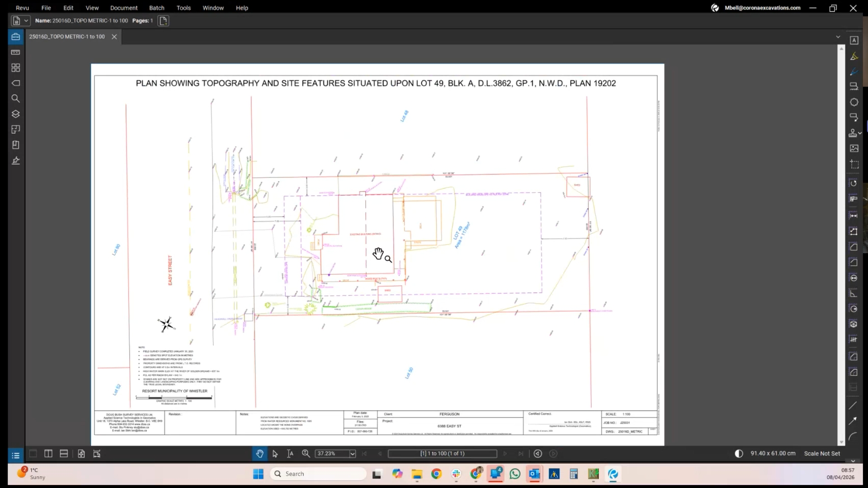The image size is (868, 488).
Task: Open the zoom percentage dropdown
Action: click(x=352, y=454)
